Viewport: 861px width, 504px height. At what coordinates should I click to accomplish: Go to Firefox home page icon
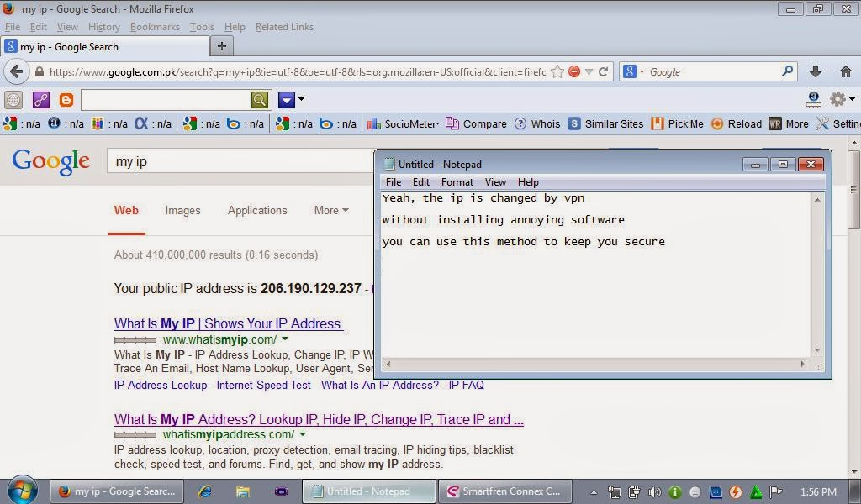tap(846, 71)
